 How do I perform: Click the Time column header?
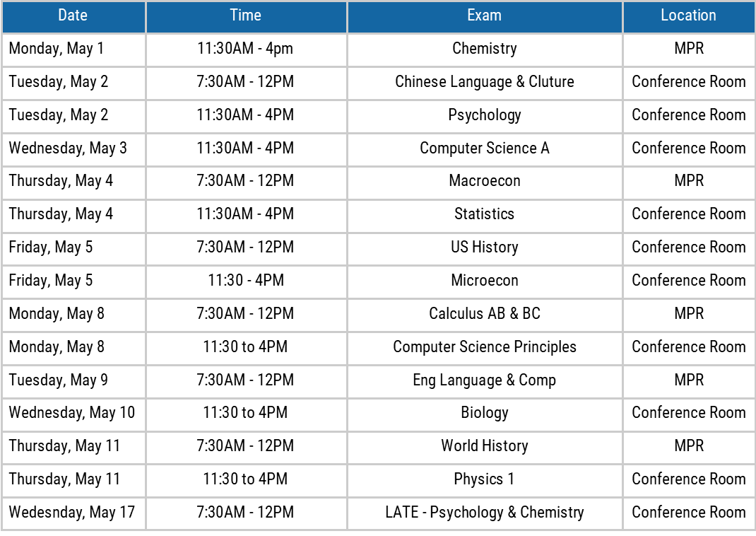pyautogui.click(x=245, y=16)
